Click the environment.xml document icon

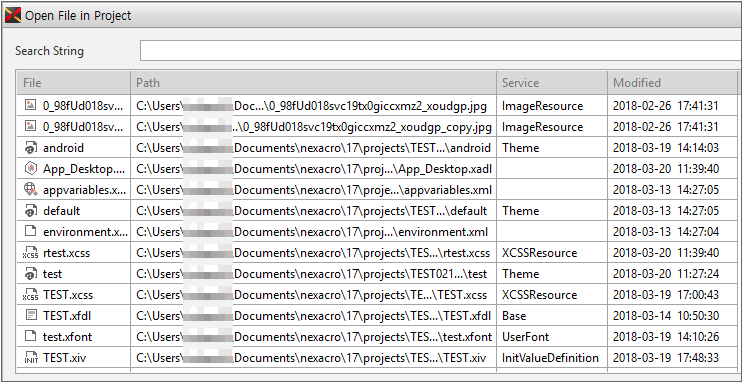(30, 231)
